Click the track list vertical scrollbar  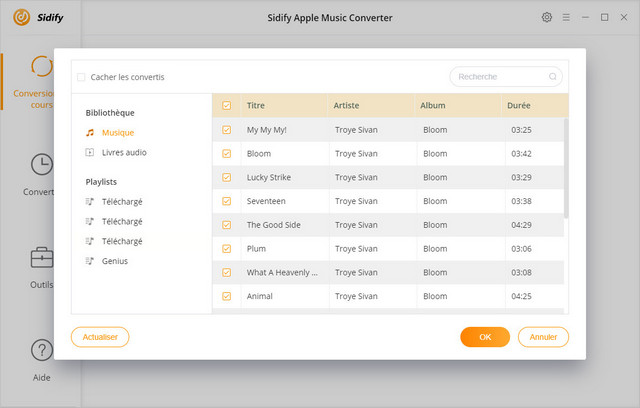tap(566, 167)
